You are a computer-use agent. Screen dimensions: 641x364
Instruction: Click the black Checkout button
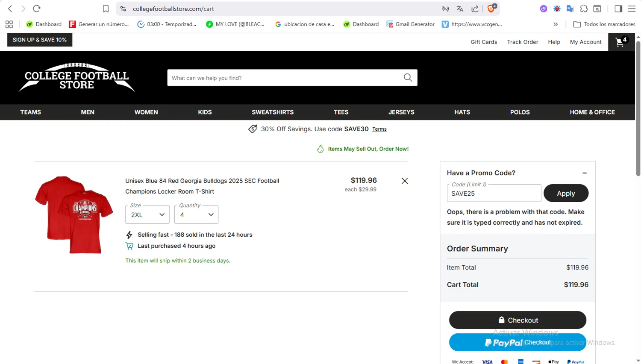[x=518, y=320]
